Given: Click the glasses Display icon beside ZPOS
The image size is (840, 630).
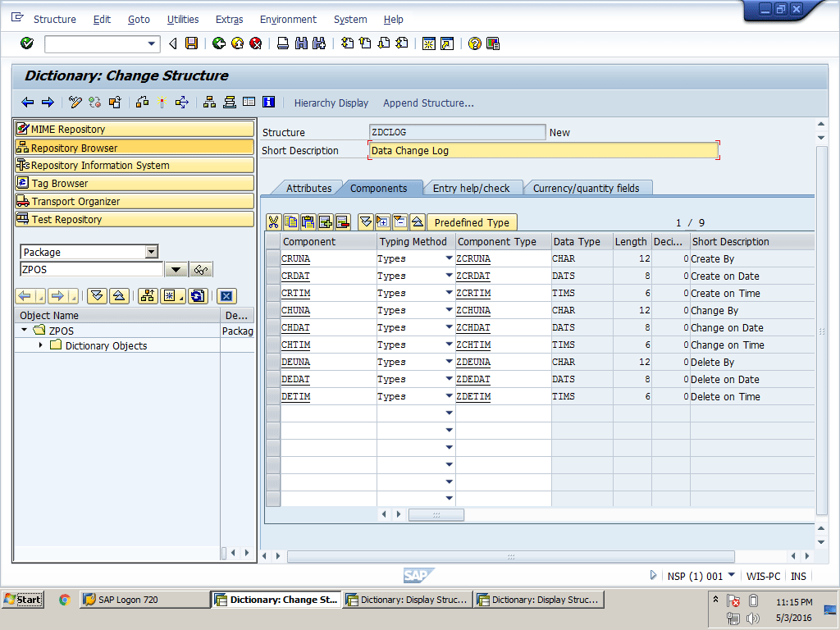Looking at the screenshot, I should tap(201, 270).
